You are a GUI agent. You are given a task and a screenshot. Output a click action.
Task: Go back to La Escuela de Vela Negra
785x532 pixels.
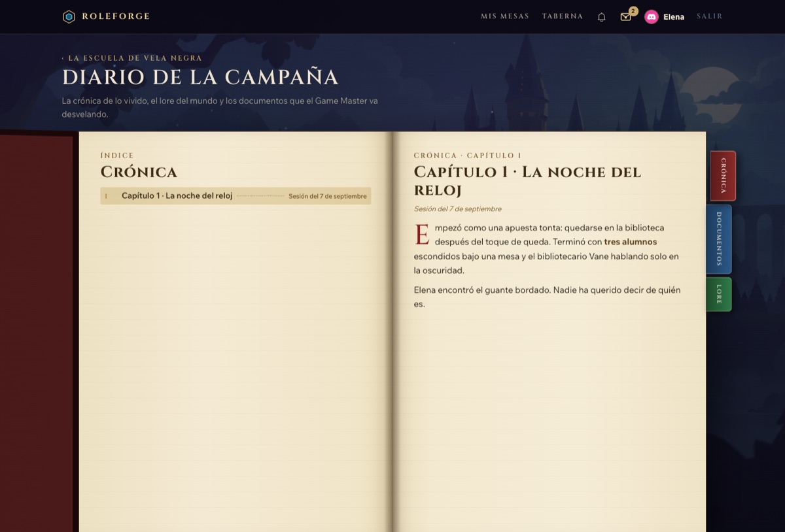[x=132, y=58]
